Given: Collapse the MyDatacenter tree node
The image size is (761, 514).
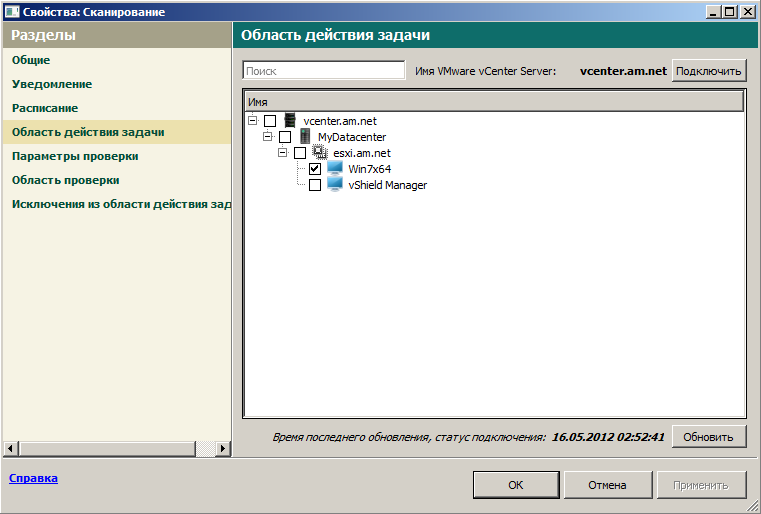Looking at the screenshot, I should [267, 136].
